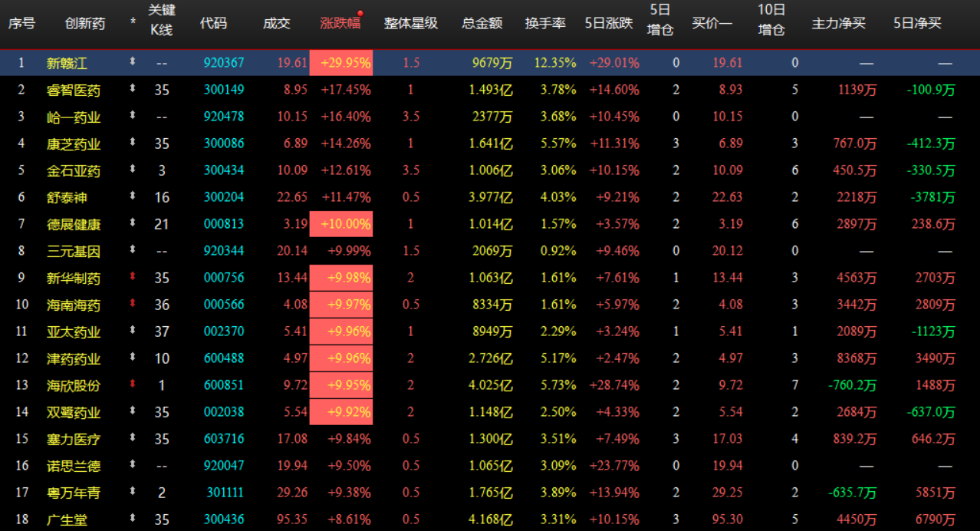This screenshot has height=531, width=980.
Task: Select stock name 亚太药业
Action: [x=74, y=331]
